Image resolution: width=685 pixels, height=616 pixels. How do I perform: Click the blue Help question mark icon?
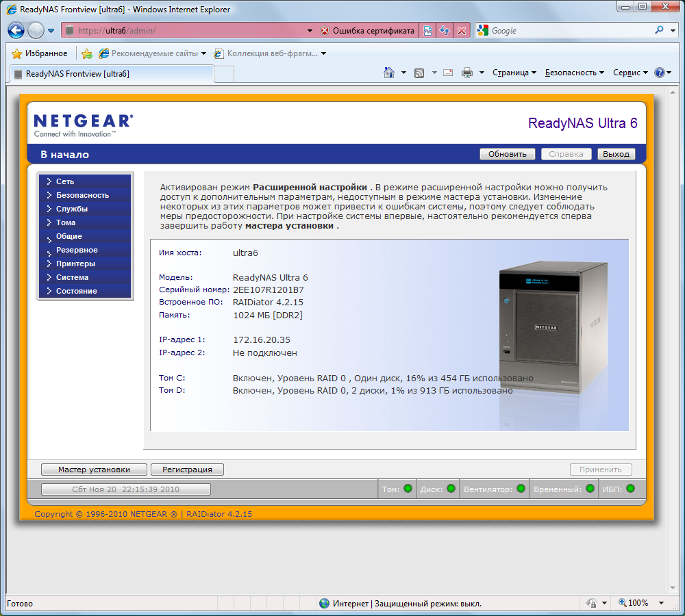659,73
